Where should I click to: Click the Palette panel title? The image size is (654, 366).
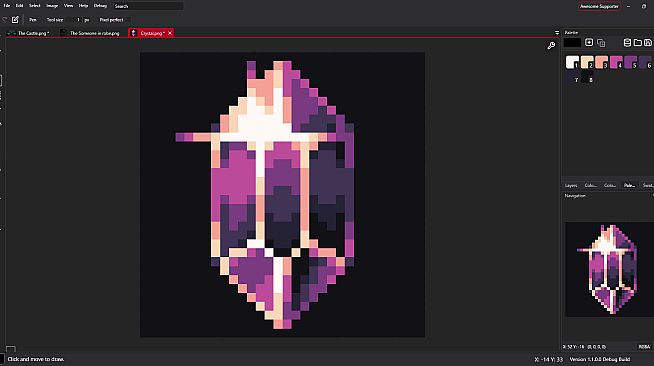click(571, 33)
